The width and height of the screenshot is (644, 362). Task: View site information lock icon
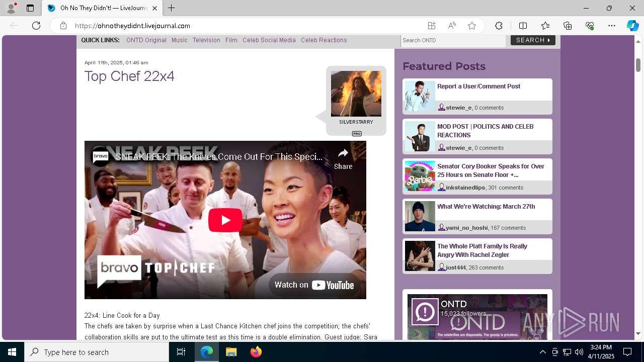click(63, 26)
